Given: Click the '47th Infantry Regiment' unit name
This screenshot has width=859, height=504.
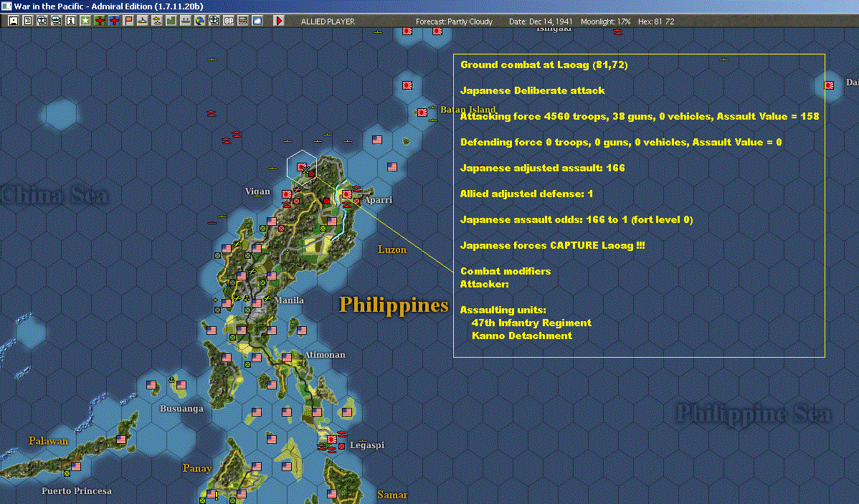Looking at the screenshot, I should click(x=531, y=323).
